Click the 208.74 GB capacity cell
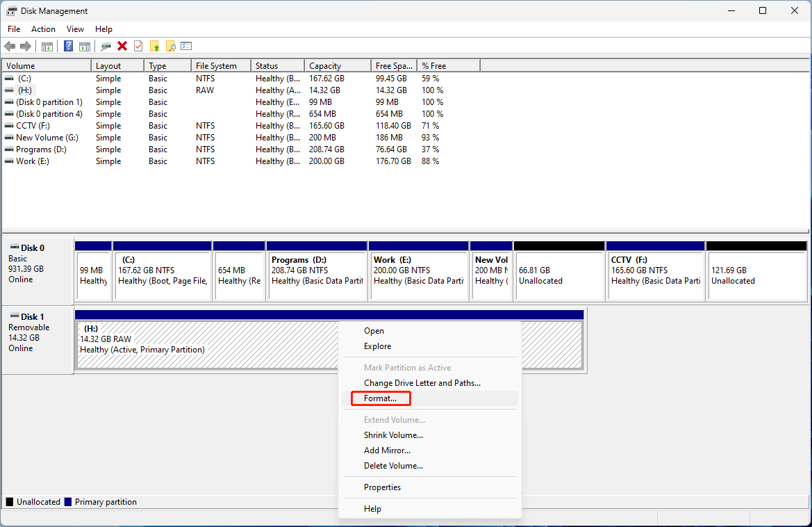The image size is (812, 527). pyautogui.click(x=326, y=149)
